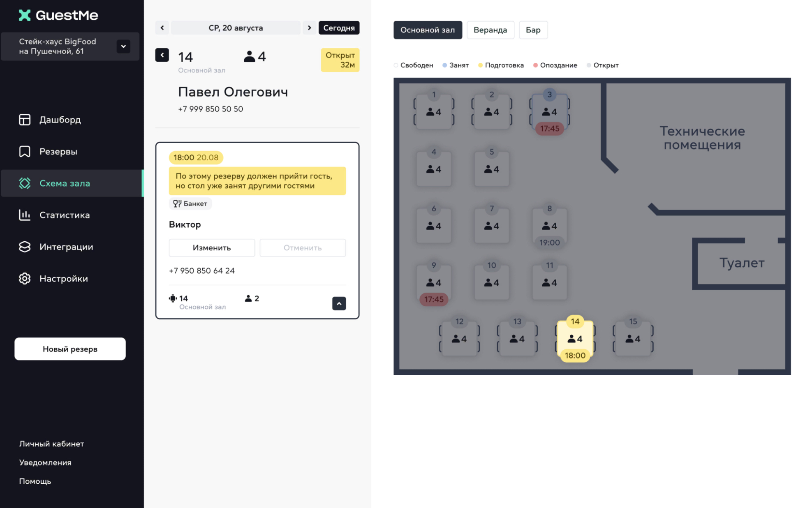The image size is (812, 508).
Task: Jump to Сегодня date
Action: 339,28
